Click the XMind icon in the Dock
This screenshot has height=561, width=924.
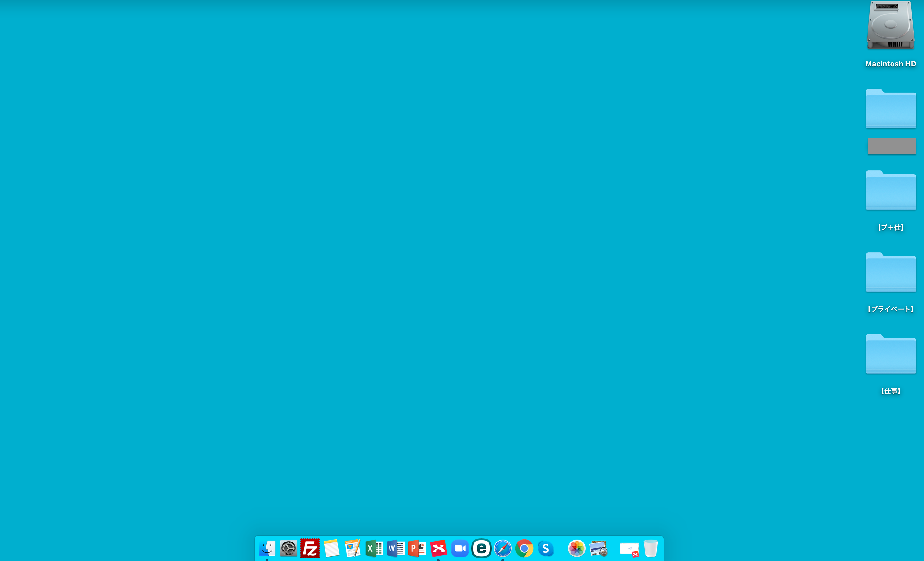pos(438,549)
